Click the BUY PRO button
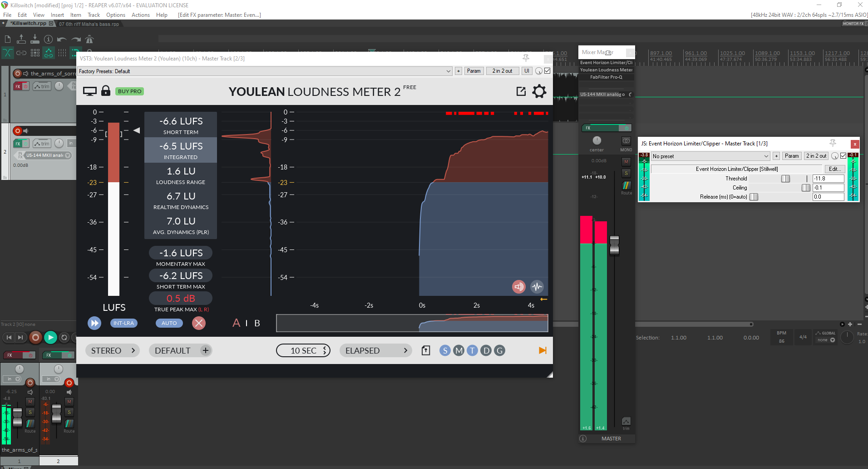The width and height of the screenshot is (868, 469). (x=129, y=91)
